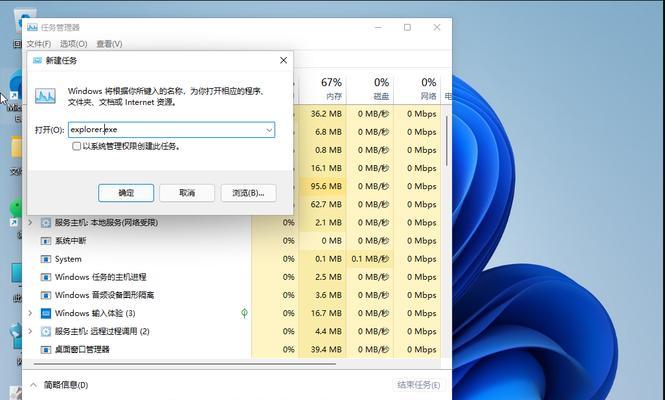Minimize the Task Manager window
The width and height of the screenshot is (665, 400).
click(378, 28)
